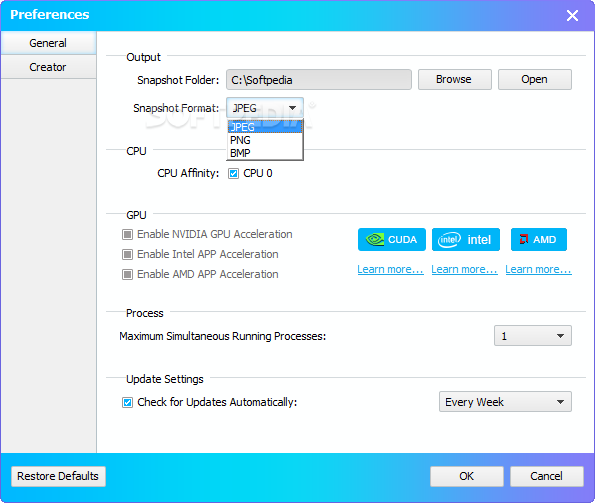
Task: Switch to the Creator tab
Action: (48, 67)
